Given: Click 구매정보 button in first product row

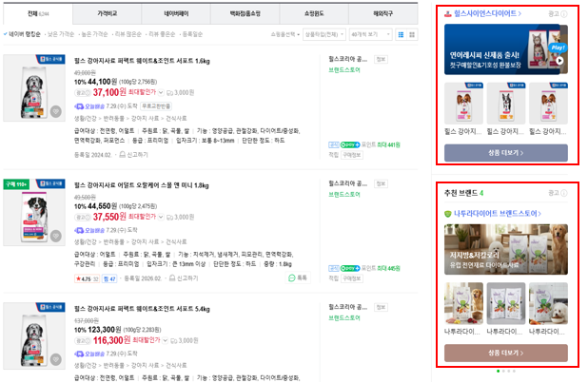Looking at the screenshot, I should [352, 155].
